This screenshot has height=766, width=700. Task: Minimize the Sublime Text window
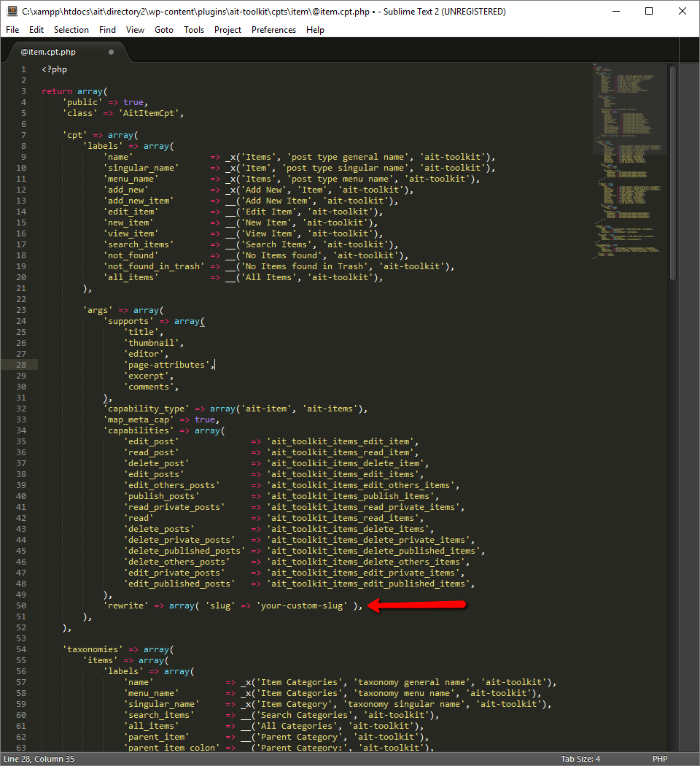click(615, 11)
